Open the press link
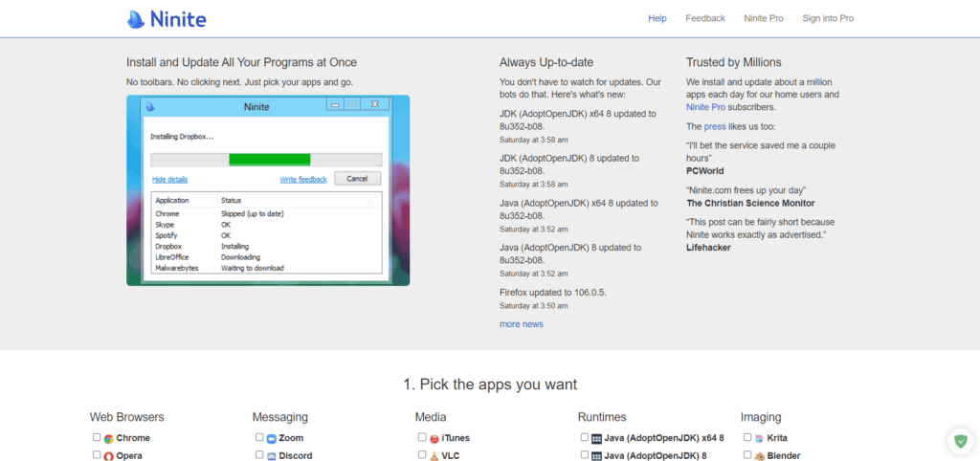Screen dimensions: 980x461 coord(715,126)
